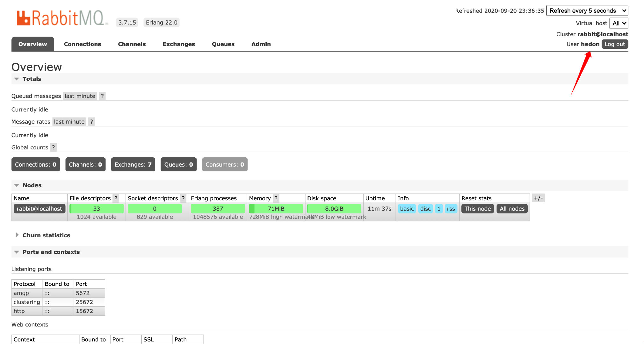Click the rabbit@localhost node link
The height and width of the screenshot is (344, 644).
coord(40,209)
